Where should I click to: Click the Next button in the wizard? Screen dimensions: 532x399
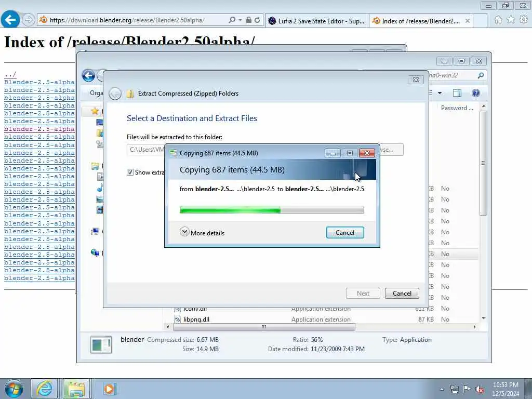[x=363, y=293]
